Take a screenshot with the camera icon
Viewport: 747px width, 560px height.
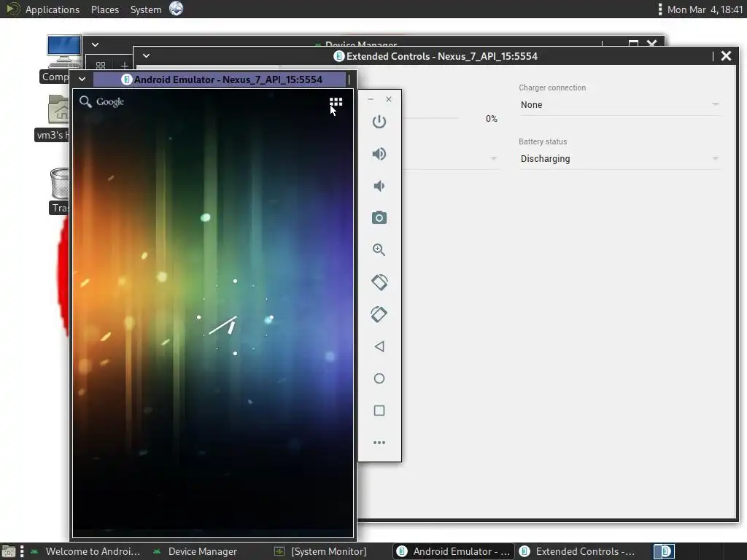379,217
